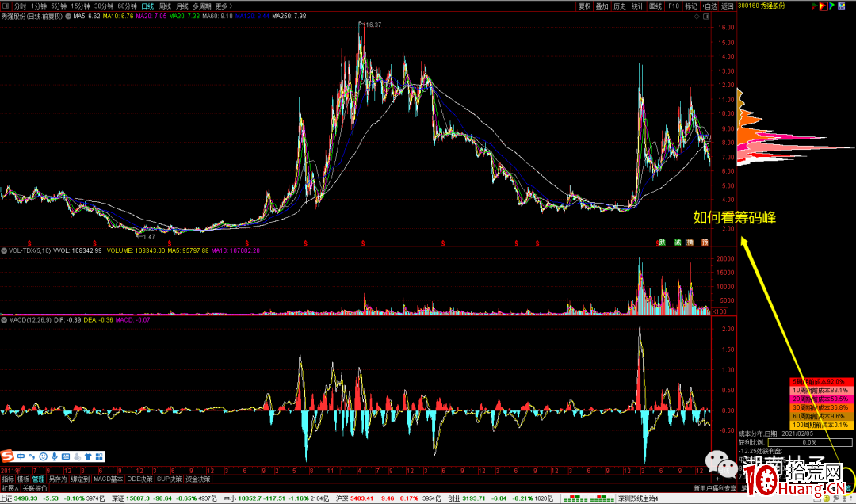The width and height of the screenshot is (856, 504).
Task: Click the layout icon left of 分时
Action: tap(6, 6)
